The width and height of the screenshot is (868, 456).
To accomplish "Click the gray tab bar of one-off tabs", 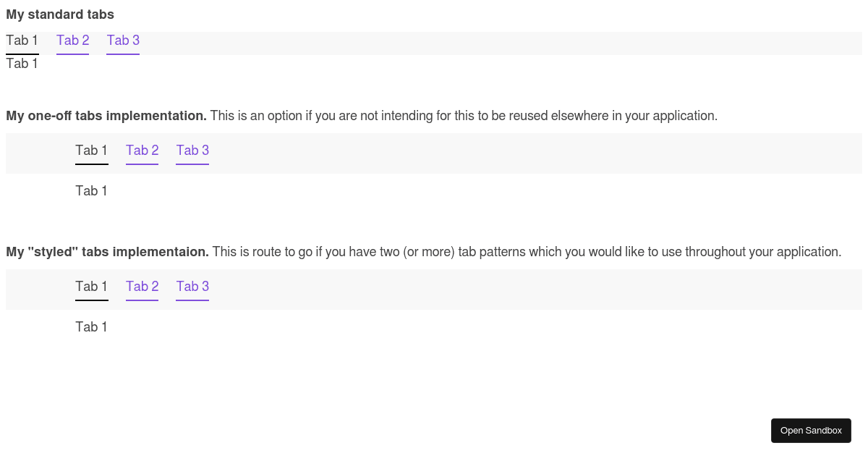I will pos(506,153).
